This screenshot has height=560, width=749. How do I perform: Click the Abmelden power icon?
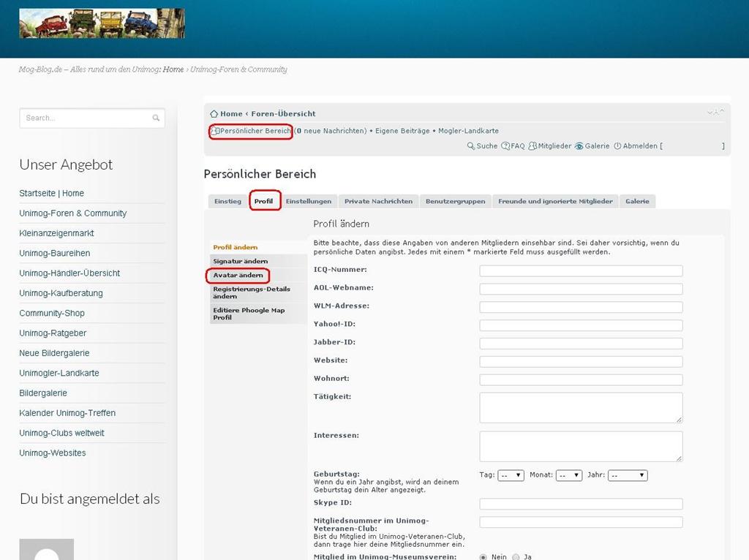click(617, 146)
